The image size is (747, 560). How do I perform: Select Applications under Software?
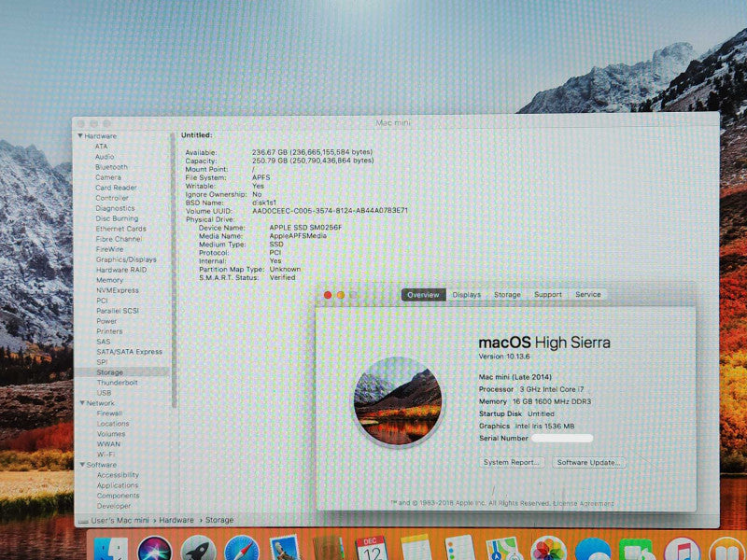[118, 485]
